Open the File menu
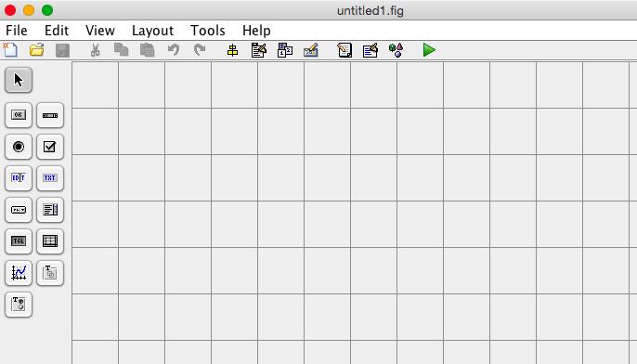Viewport: 637px width, 364px height. point(17,31)
